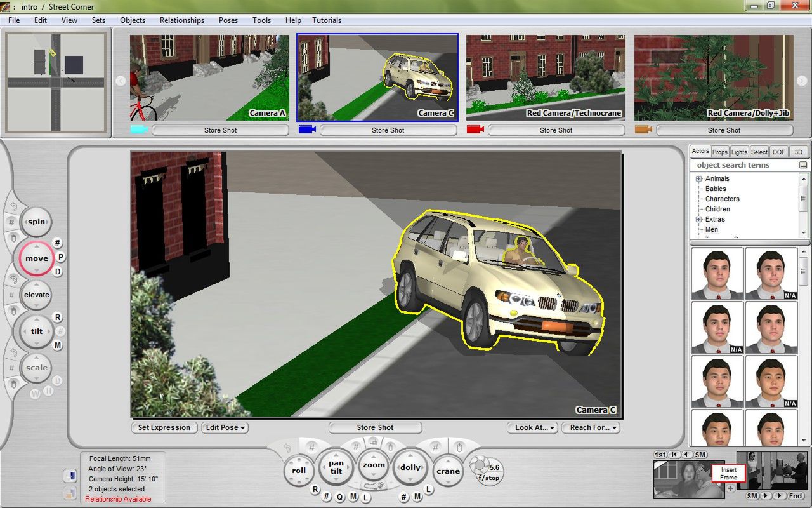This screenshot has height=508, width=812.
Task: Click the orange Dolly+Jib camera icon
Action: [x=643, y=130]
